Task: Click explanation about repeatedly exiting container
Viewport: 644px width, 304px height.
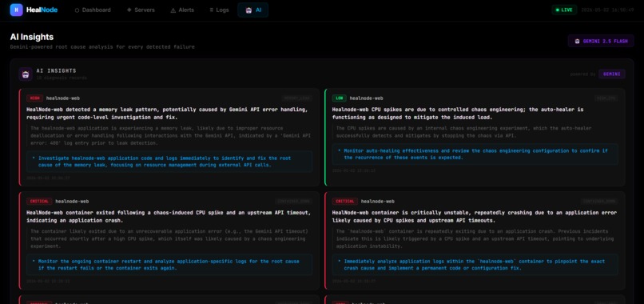Action: point(475,238)
